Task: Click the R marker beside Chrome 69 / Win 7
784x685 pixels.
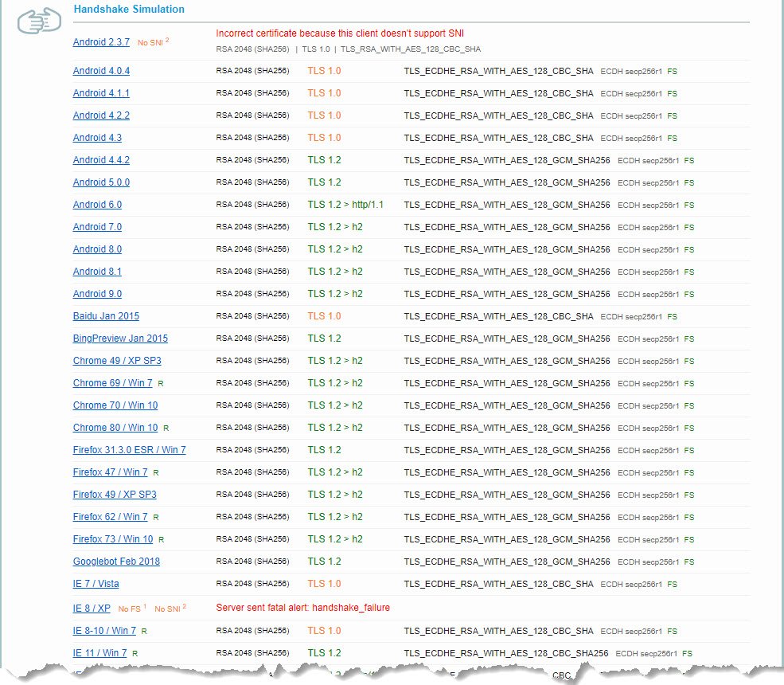Action: coord(161,383)
